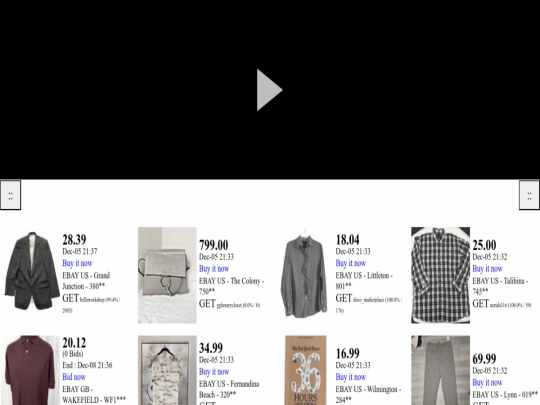Open the dark blazer jacket thumbnail
Image resolution: width=540 pixels, height=405 pixels.
32,275
